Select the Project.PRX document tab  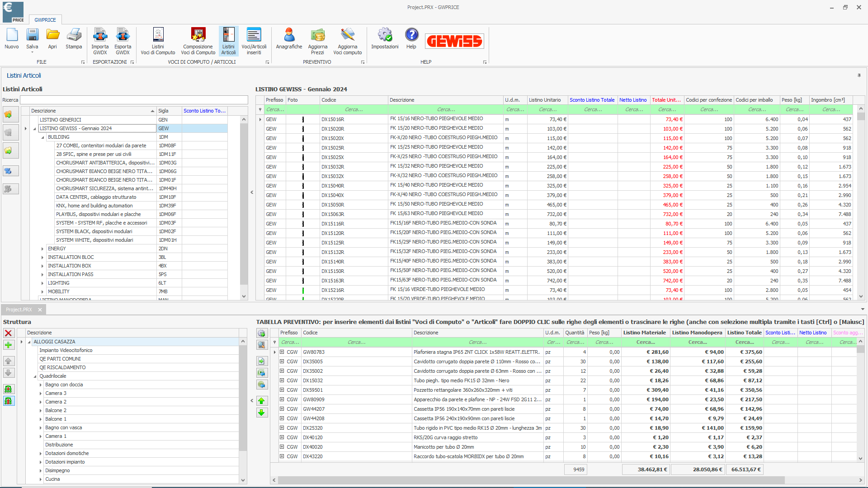point(19,310)
